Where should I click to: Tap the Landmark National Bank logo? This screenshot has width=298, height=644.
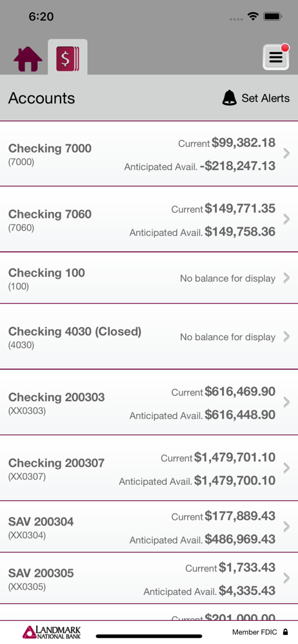tap(52, 632)
